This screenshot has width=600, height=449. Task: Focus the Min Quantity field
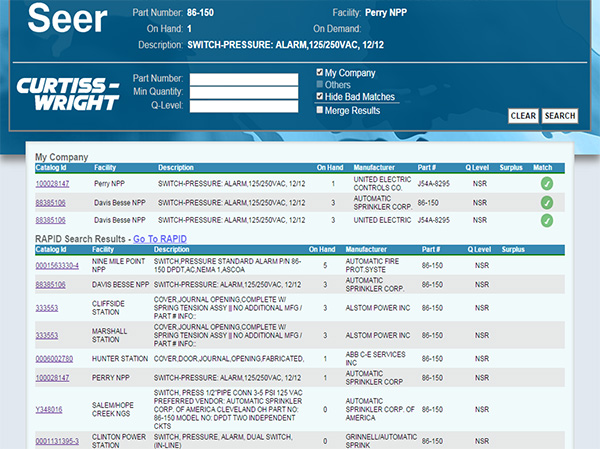[x=244, y=93]
